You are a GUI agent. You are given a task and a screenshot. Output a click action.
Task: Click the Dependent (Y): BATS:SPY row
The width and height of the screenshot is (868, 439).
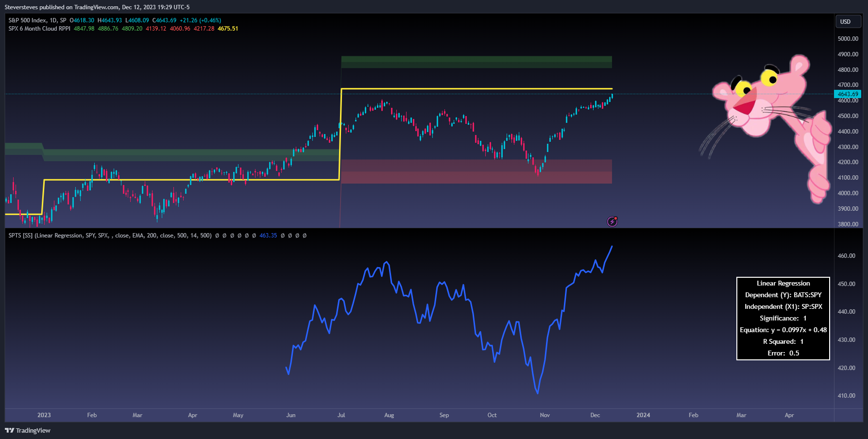[783, 295]
